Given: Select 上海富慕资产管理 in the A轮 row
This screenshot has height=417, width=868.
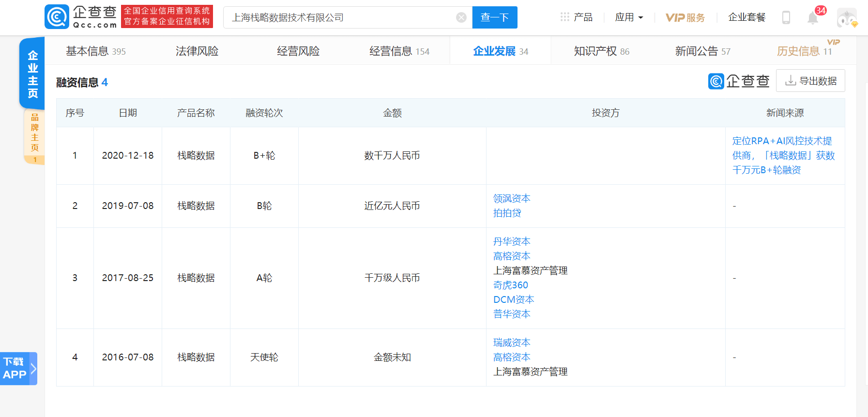Looking at the screenshot, I should click(531, 270).
